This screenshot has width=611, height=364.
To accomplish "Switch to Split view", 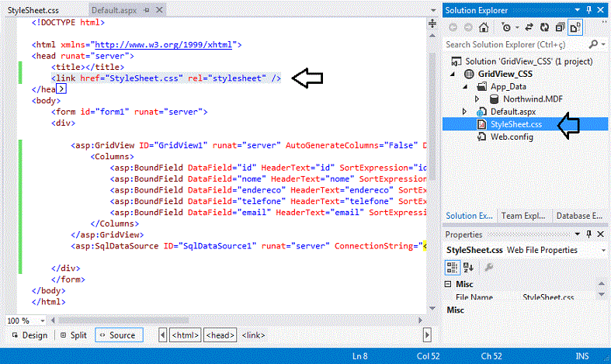I will [73, 335].
